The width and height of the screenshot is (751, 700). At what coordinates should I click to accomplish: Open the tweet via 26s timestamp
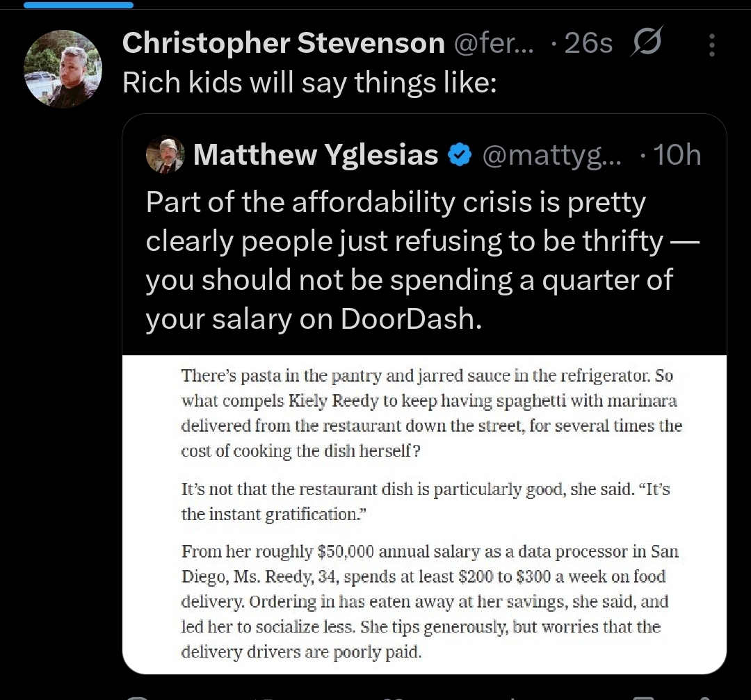pyautogui.click(x=588, y=44)
